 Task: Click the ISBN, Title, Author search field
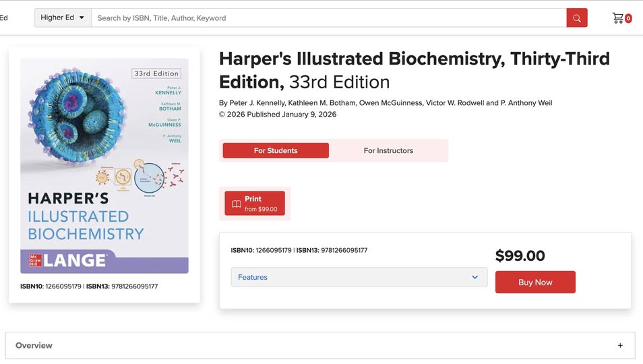click(x=328, y=18)
